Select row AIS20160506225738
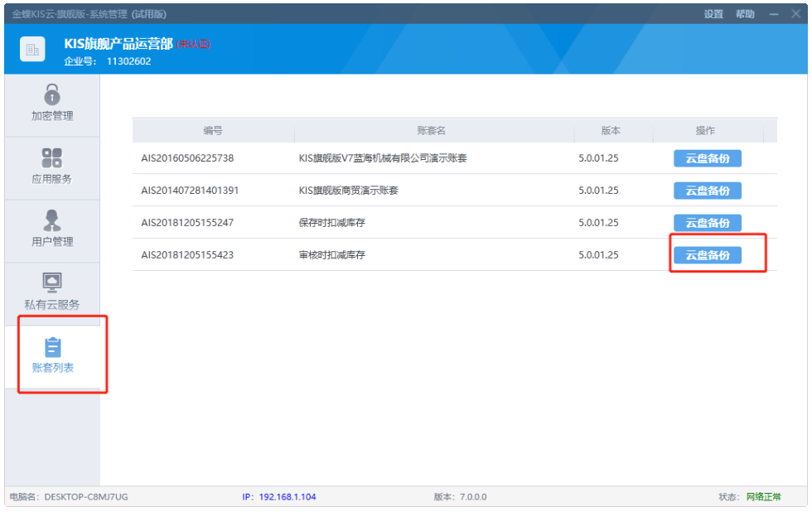 coord(187,158)
